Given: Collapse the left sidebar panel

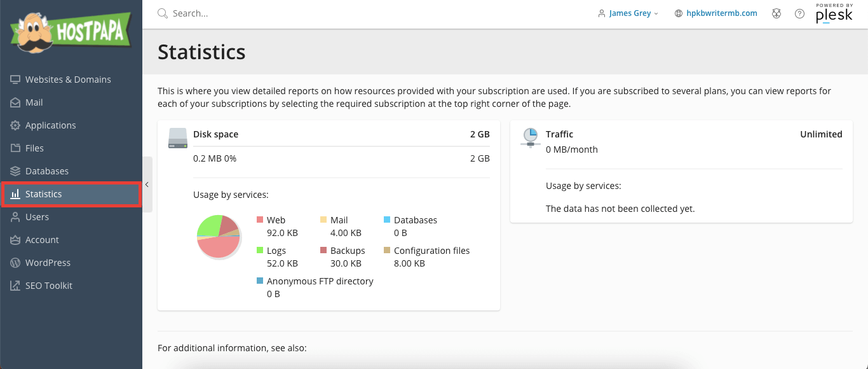Looking at the screenshot, I should 147,184.
